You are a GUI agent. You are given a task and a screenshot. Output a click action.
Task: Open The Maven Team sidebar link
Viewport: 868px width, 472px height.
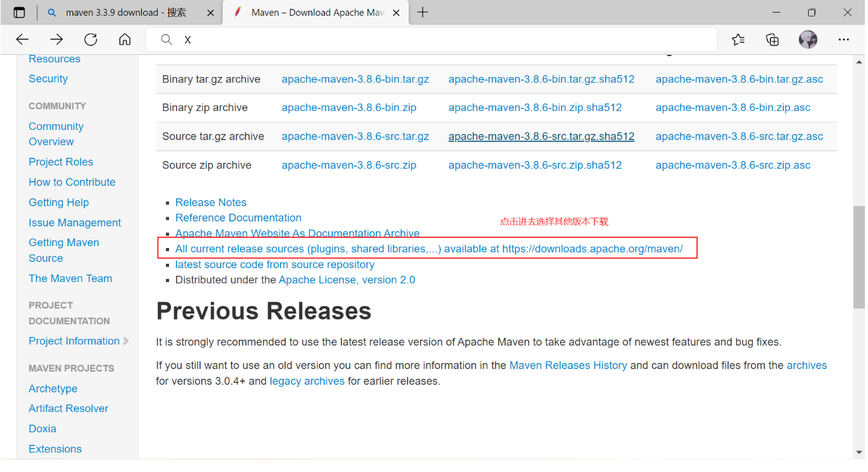[70, 278]
